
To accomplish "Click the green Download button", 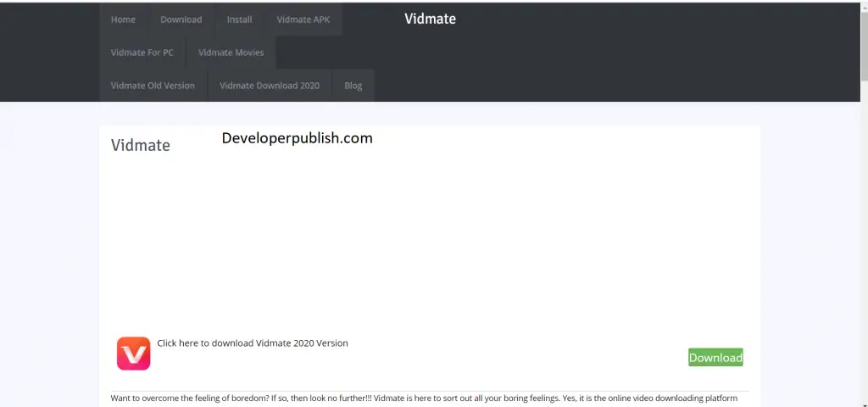I will pyautogui.click(x=715, y=357).
